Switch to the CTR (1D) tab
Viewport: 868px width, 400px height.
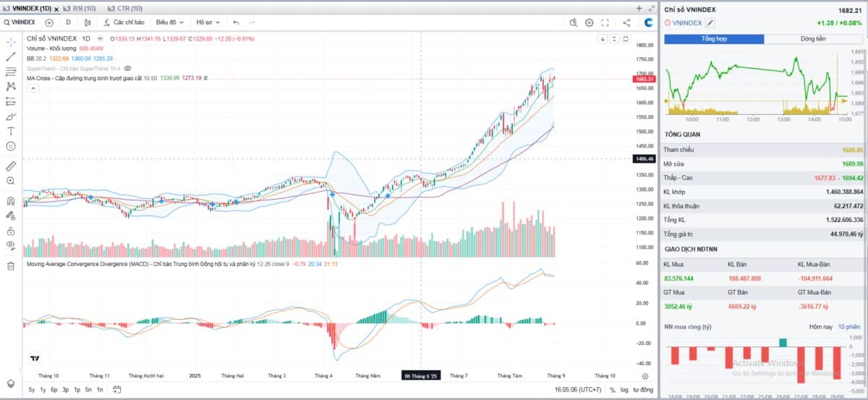pos(124,8)
